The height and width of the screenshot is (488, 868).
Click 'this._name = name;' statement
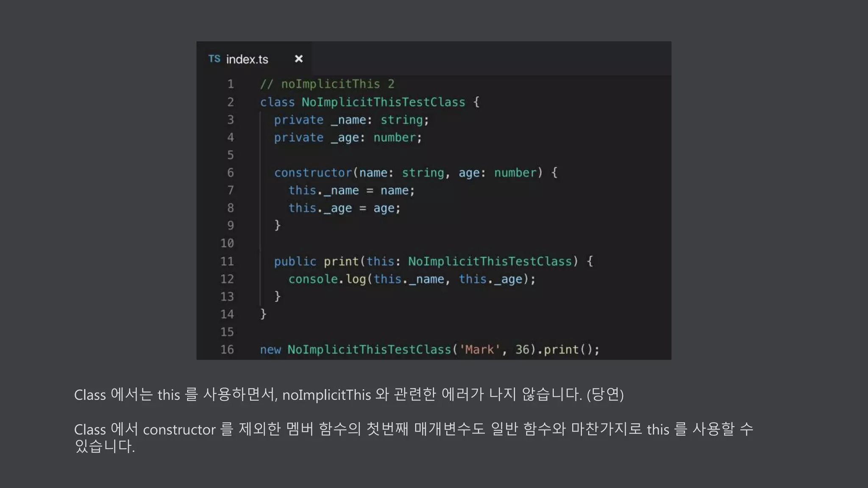(351, 191)
